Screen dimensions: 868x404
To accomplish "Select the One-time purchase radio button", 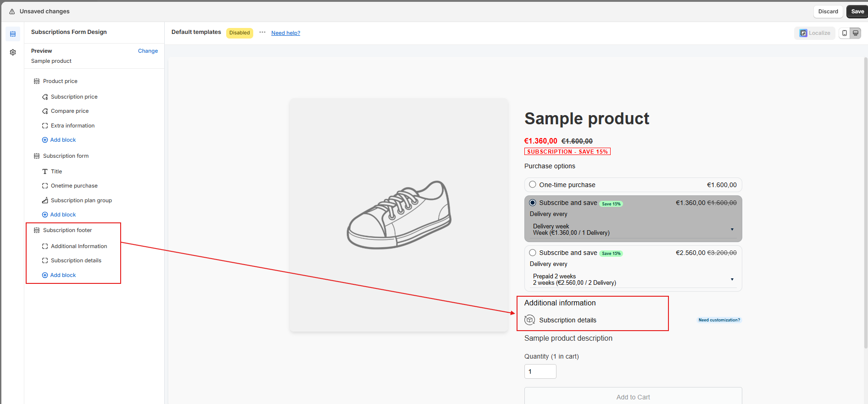I will 533,185.
